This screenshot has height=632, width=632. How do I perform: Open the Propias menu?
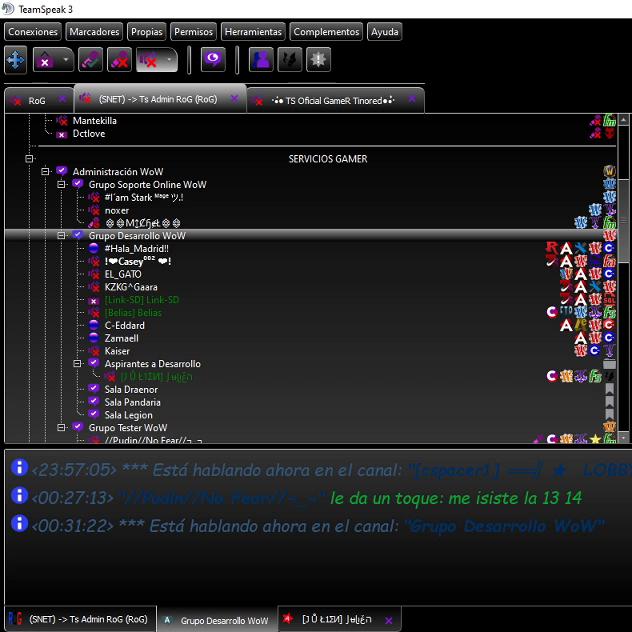pos(147,32)
